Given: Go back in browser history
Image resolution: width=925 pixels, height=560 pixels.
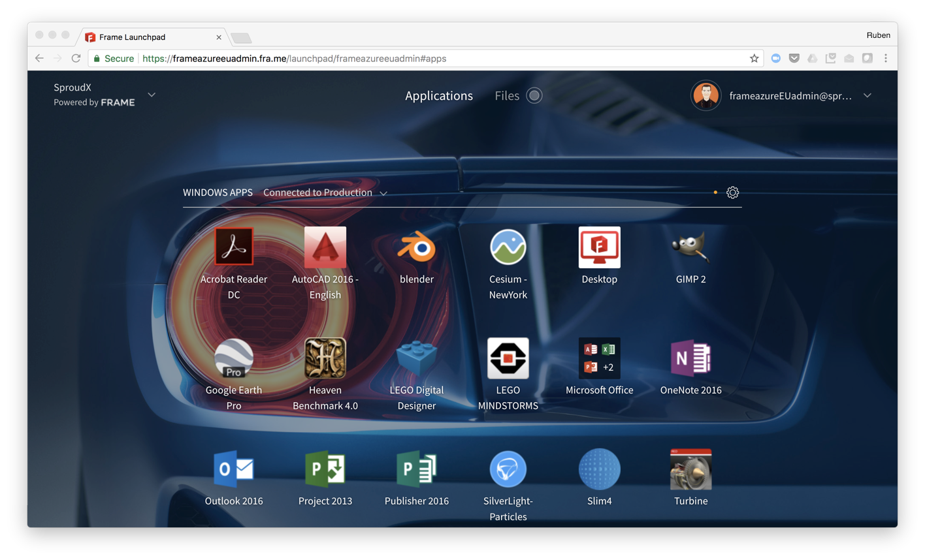Looking at the screenshot, I should pyautogui.click(x=40, y=59).
